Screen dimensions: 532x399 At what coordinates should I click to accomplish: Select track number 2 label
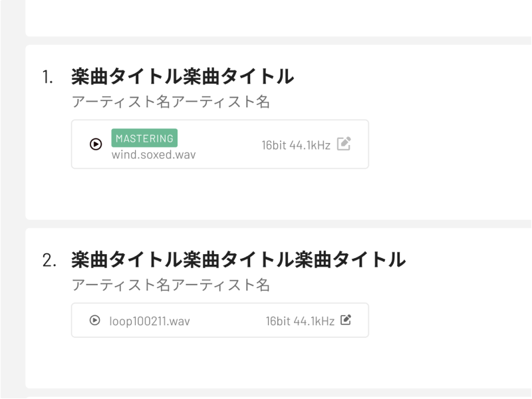coord(48,259)
